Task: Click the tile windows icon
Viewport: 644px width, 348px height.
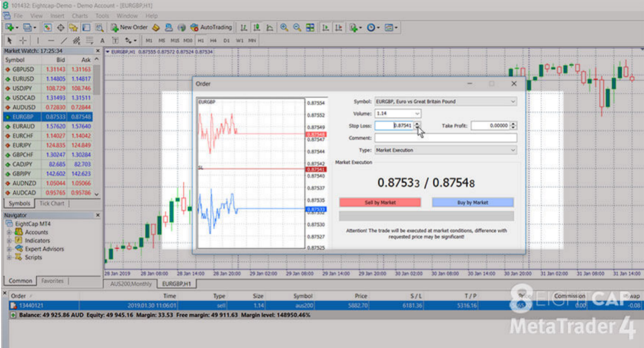Action: (310, 28)
